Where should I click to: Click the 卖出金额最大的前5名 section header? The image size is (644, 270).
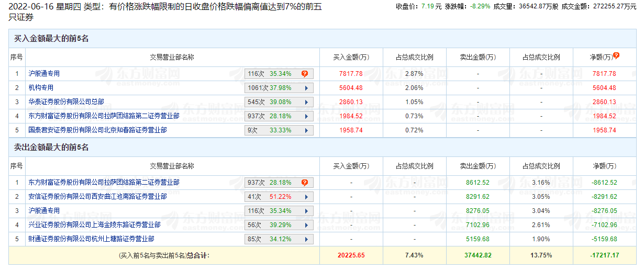click(x=51, y=148)
